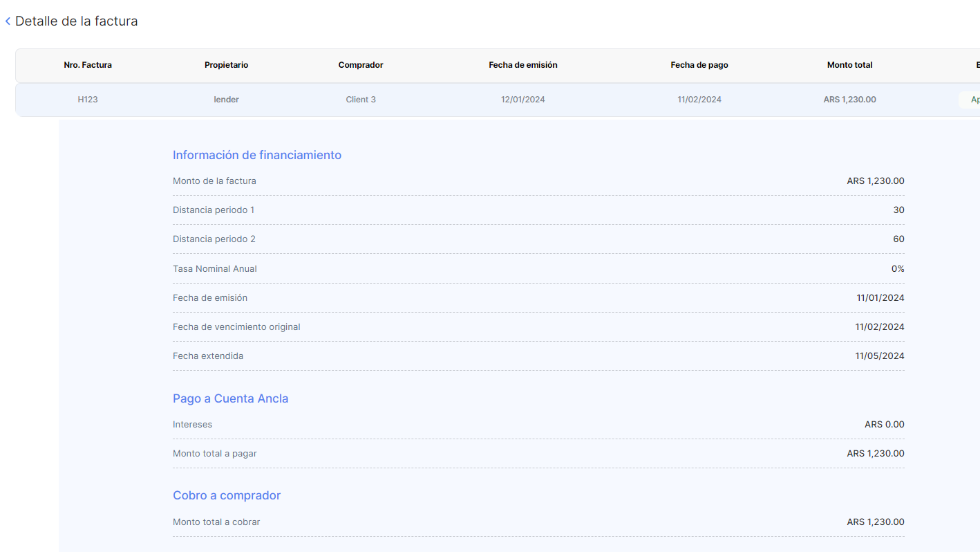
Task: Click the 'Fecha extendida' value 11/05/2024
Action: [880, 356]
